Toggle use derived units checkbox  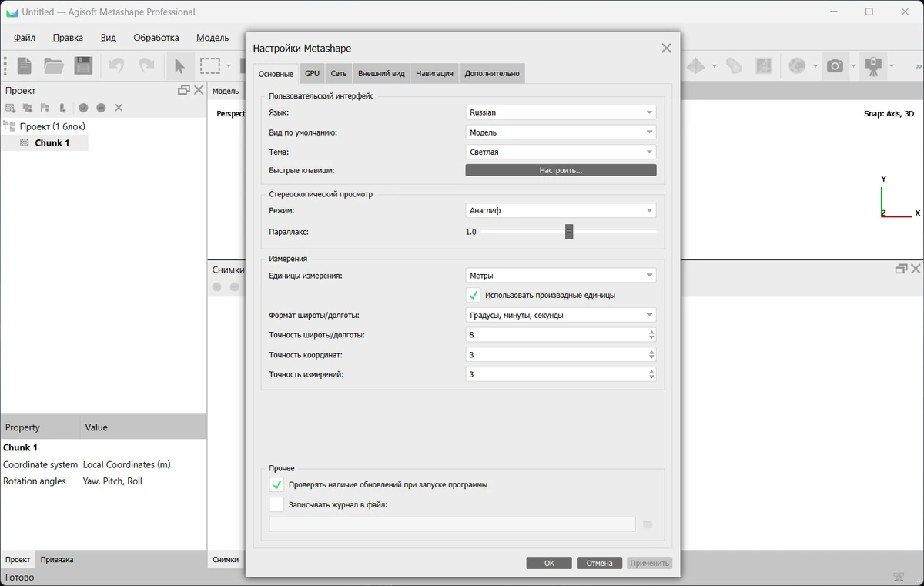coord(474,295)
